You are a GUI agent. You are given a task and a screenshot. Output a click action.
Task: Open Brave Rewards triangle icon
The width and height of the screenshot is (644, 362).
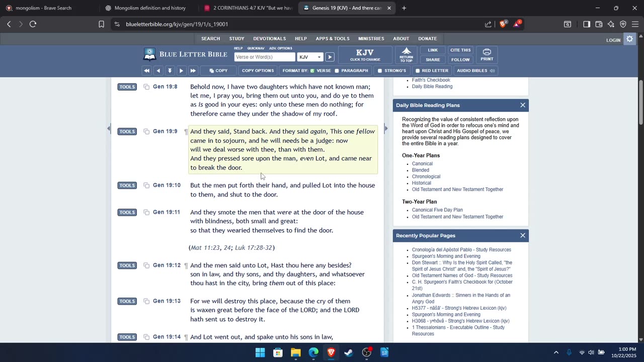pos(517,24)
